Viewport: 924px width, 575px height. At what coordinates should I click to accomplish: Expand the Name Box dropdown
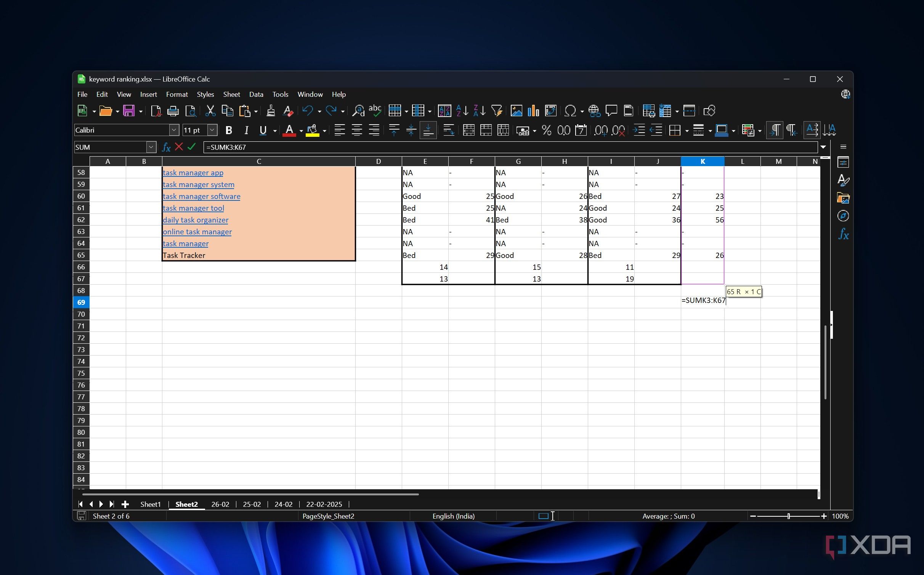click(151, 147)
